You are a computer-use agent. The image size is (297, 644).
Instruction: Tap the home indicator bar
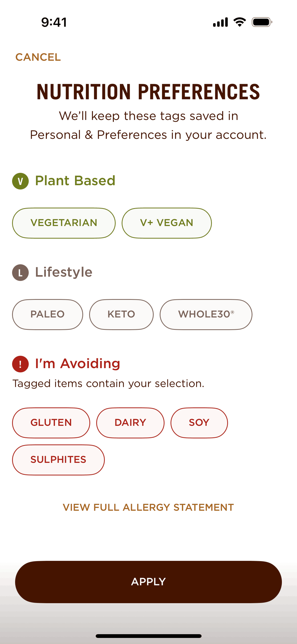[148, 636]
